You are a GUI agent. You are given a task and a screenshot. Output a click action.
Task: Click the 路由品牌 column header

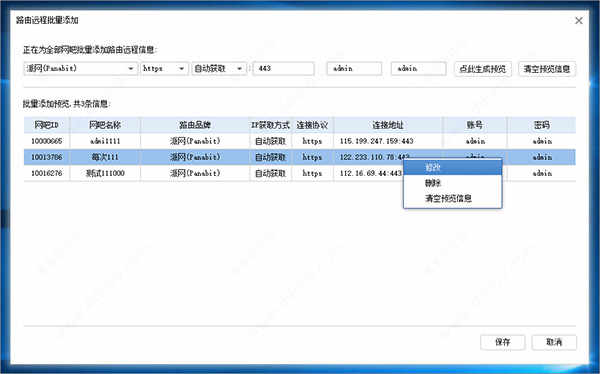pyautogui.click(x=195, y=125)
